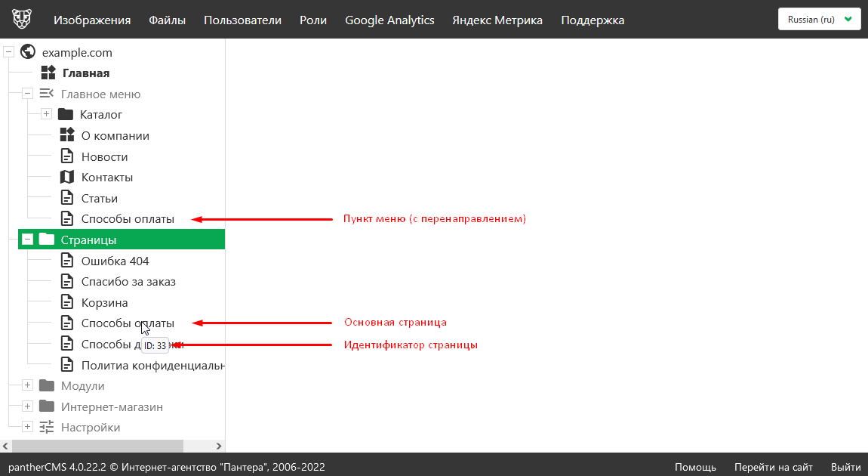This screenshot has width=868, height=476.
Task: Click the widget icon beside О компании
Action: tap(67, 136)
